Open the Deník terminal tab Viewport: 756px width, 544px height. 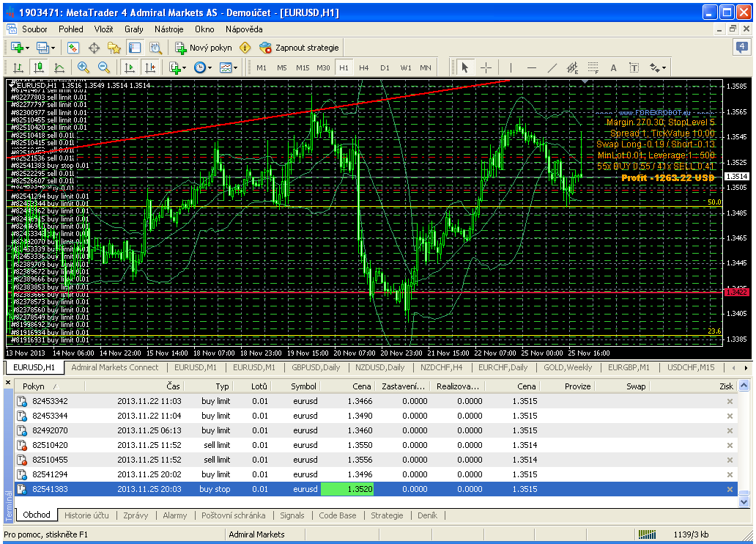pyautogui.click(x=427, y=515)
